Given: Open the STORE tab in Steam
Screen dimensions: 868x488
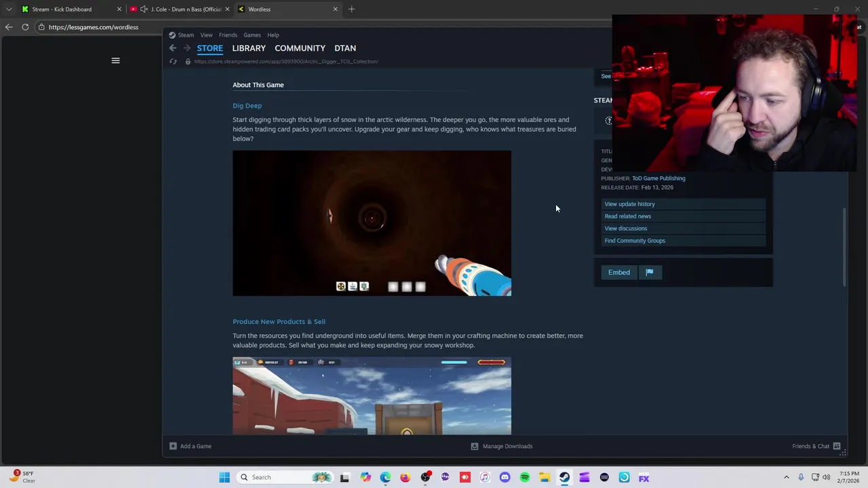Looking at the screenshot, I should point(210,48).
